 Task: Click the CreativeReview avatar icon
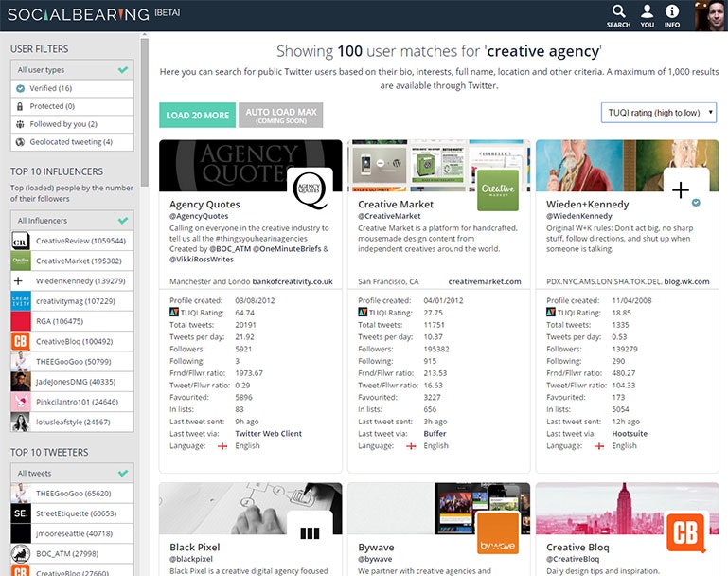tap(21, 241)
